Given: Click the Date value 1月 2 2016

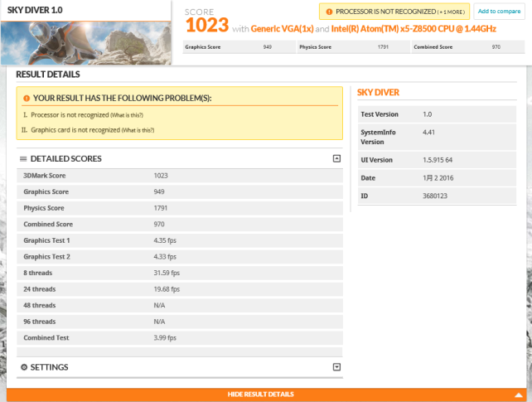Looking at the screenshot, I should tap(438, 177).
